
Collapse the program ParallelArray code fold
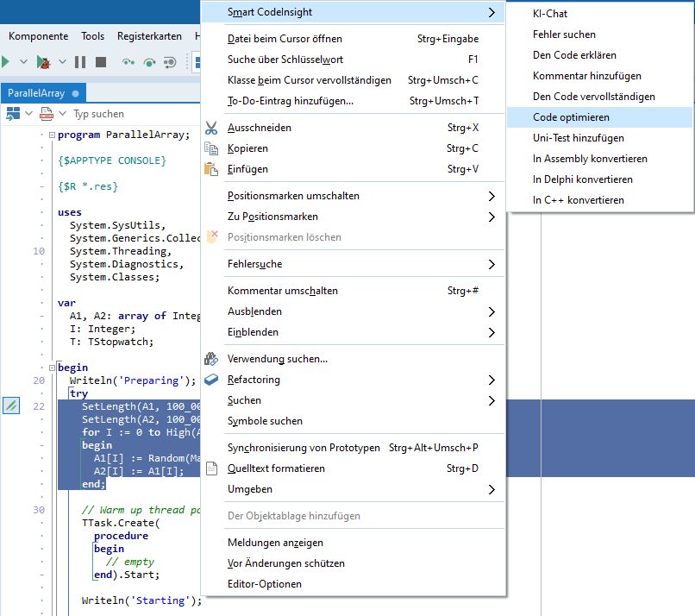pos(52,135)
